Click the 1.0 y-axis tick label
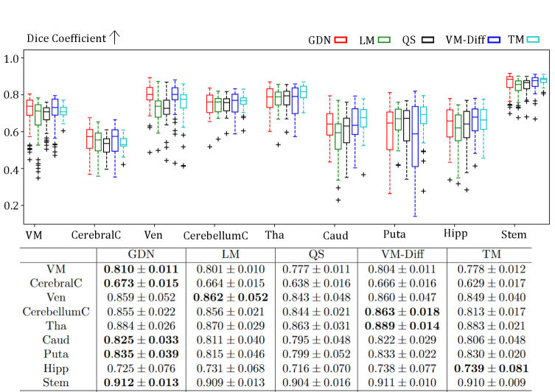 tap(11, 58)
